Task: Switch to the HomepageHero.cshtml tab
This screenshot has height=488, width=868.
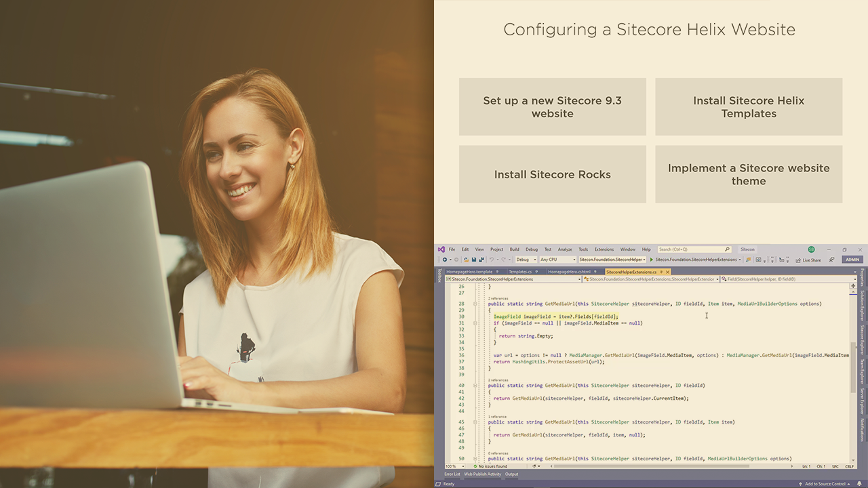Action: pyautogui.click(x=570, y=272)
